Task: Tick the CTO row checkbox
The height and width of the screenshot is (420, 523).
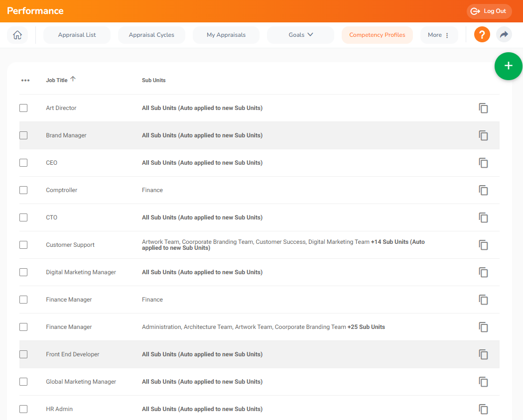Action: 23,217
